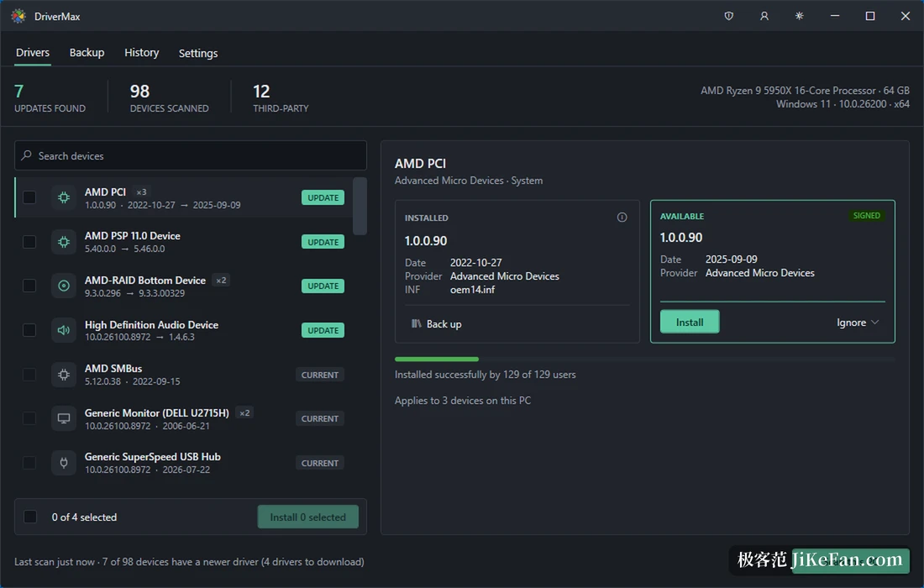924x588 pixels.
Task: Click the device list scrollbar thumb
Action: pyautogui.click(x=360, y=206)
